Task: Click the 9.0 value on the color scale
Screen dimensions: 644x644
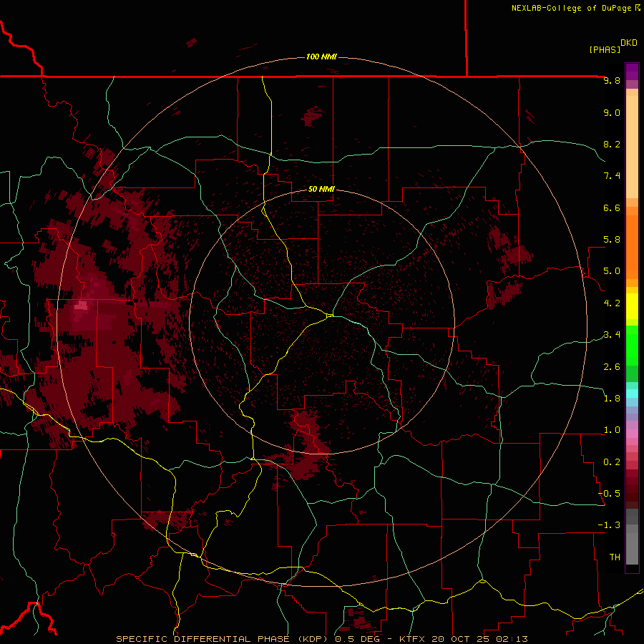Action: [x=612, y=112]
